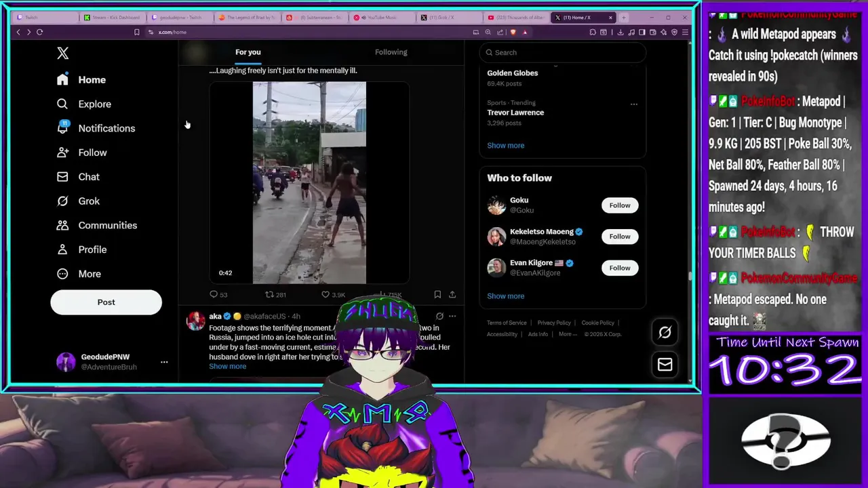This screenshot has width=868, height=488.
Task: Show more trending topics
Action: (505, 145)
